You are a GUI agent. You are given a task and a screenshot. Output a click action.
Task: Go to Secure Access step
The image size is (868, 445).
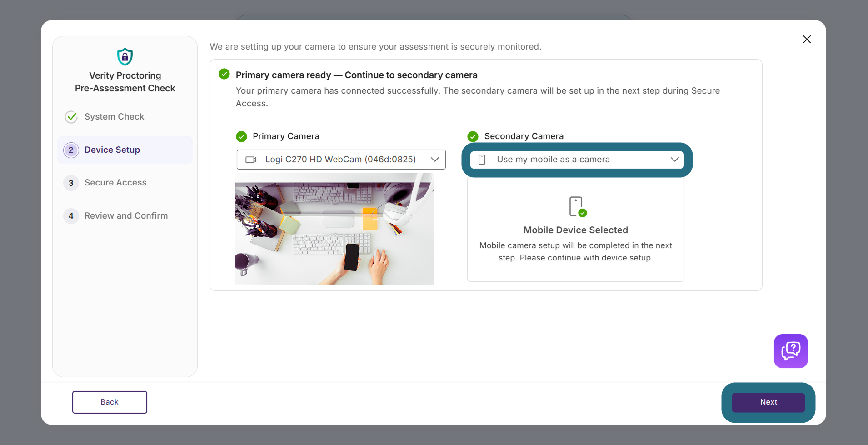point(115,183)
